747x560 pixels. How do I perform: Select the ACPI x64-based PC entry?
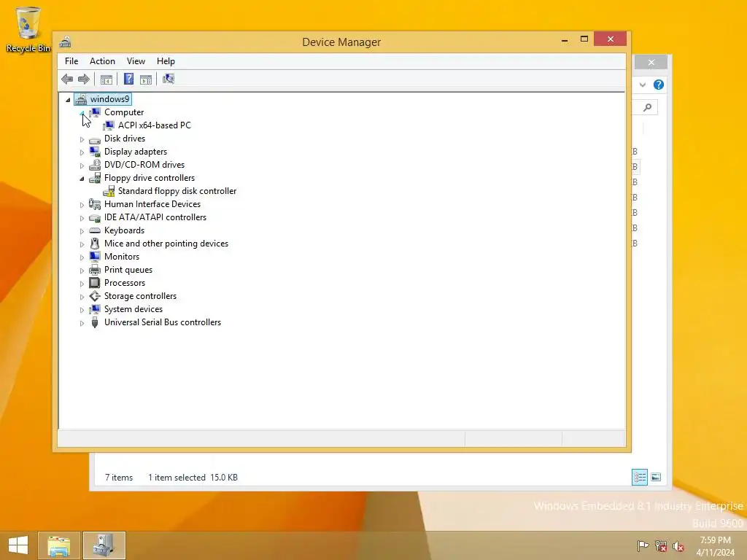(x=155, y=125)
